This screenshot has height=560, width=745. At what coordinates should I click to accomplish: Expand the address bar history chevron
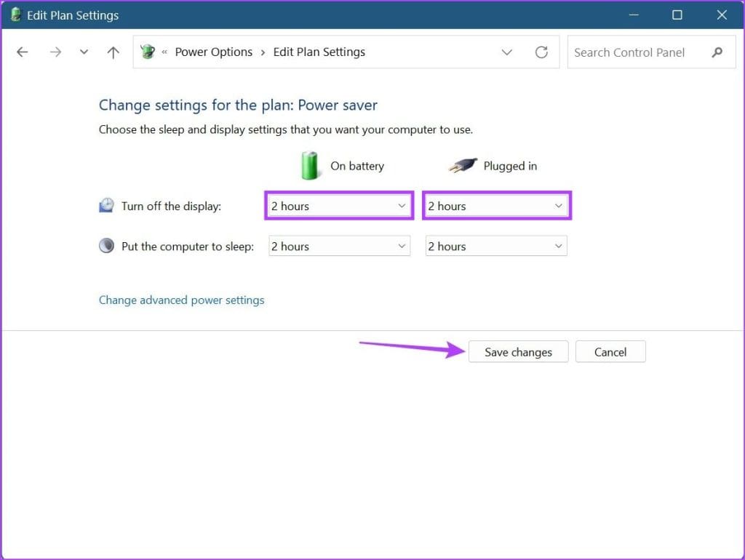pos(507,52)
